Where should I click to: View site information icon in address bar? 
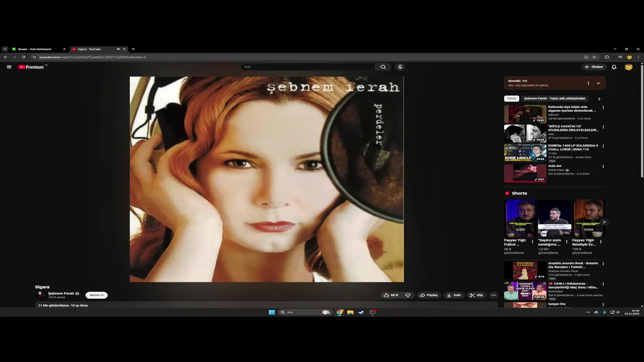(x=34, y=57)
